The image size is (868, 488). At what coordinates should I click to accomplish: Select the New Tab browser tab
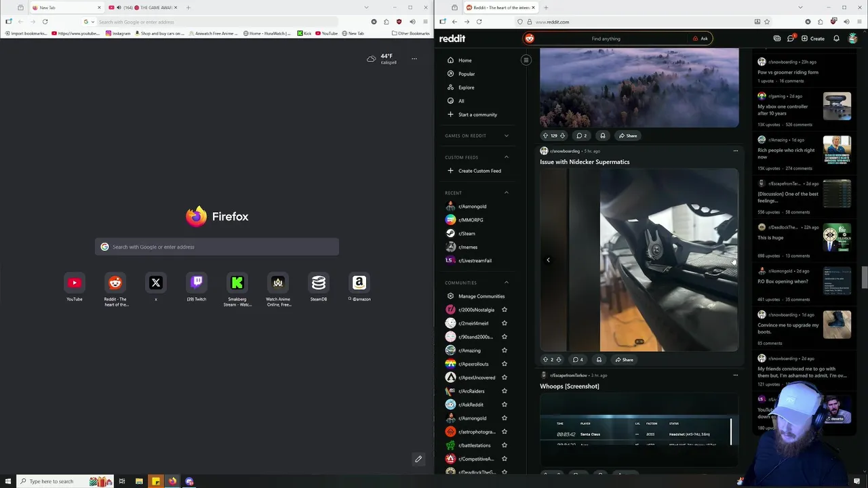pyautogui.click(x=66, y=7)
